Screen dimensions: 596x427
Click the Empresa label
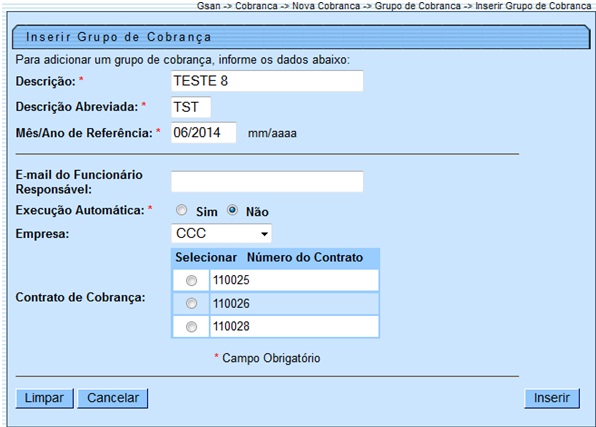pos(42,234)
